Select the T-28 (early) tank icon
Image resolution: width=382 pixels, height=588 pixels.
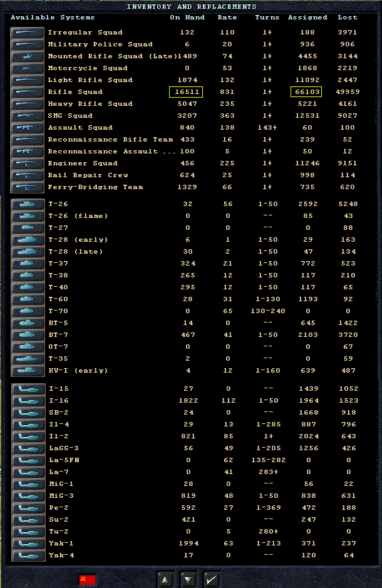pyautogui.click(x=28, y=240)
